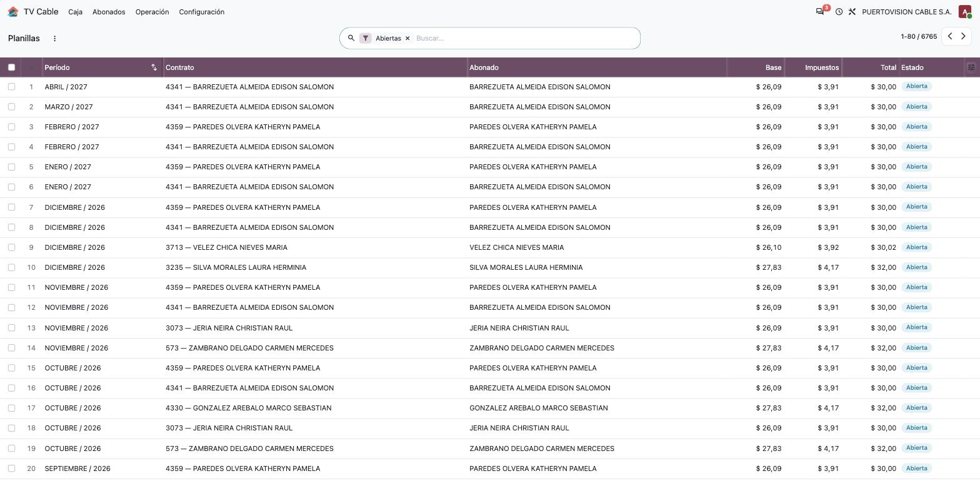
Task: Click row 14 abonado ZAMBRANO DELGADO CARMEN MERCEDES
Action: (x=542, y=348)
